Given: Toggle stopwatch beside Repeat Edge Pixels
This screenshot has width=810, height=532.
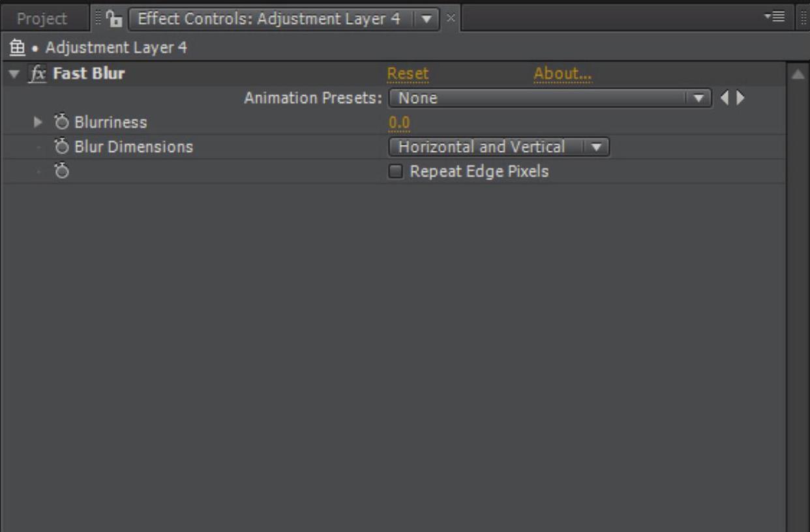Looking at the screenshot, I should coord(62,171).
